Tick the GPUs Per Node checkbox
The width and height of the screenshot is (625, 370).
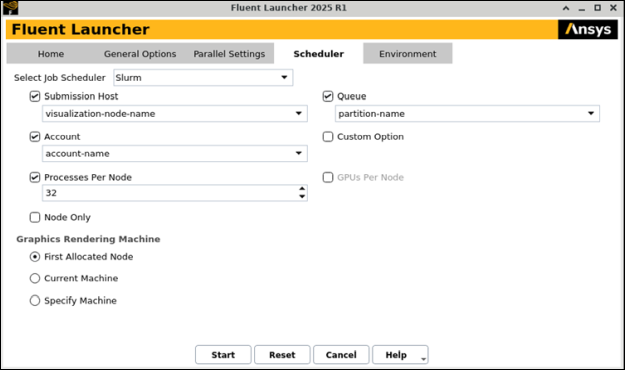pos(328,177)
